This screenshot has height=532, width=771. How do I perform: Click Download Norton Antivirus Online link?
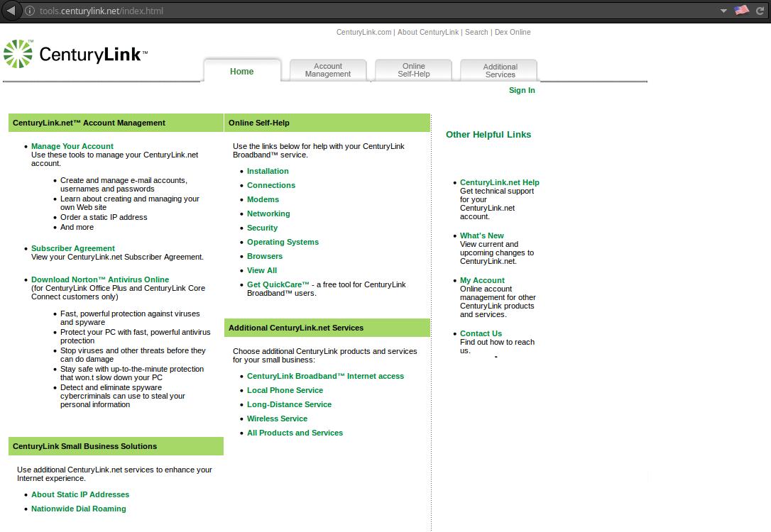point(100,279)
